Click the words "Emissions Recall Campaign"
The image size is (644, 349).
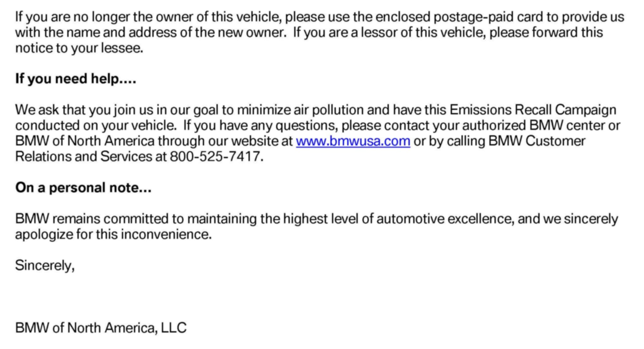pyautogui.click(x=533, y=110)
